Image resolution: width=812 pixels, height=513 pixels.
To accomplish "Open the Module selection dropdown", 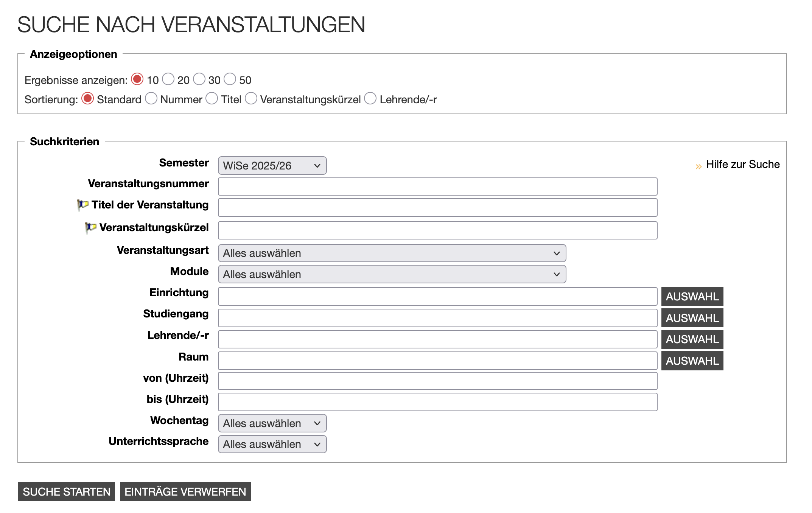I will click(x=391, y=274).
